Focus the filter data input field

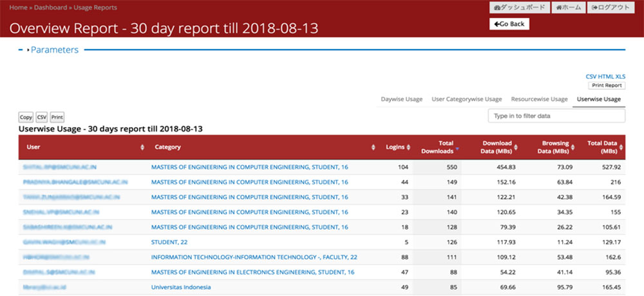(556, 116)
